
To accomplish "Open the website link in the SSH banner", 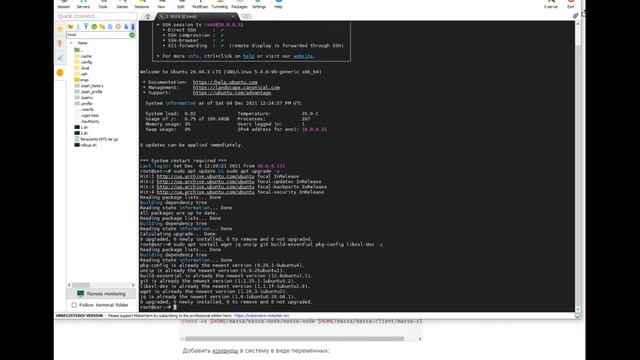I will point(303,56).
